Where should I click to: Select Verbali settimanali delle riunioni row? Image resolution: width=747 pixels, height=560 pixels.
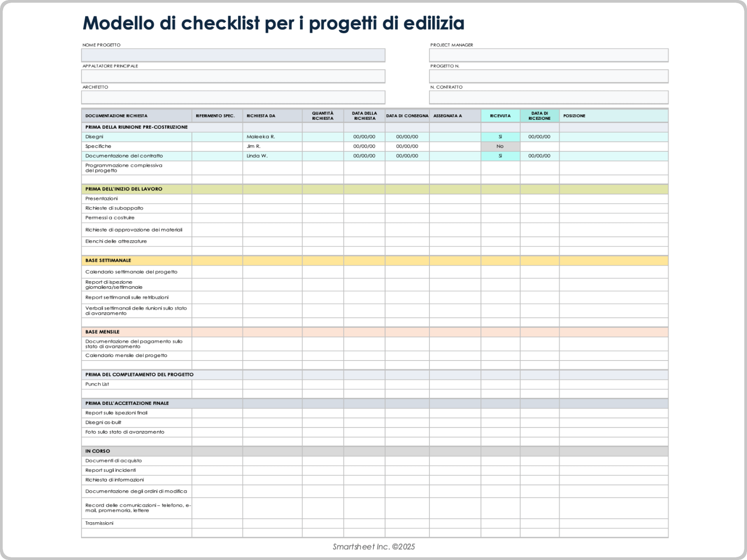coord(375,311)
